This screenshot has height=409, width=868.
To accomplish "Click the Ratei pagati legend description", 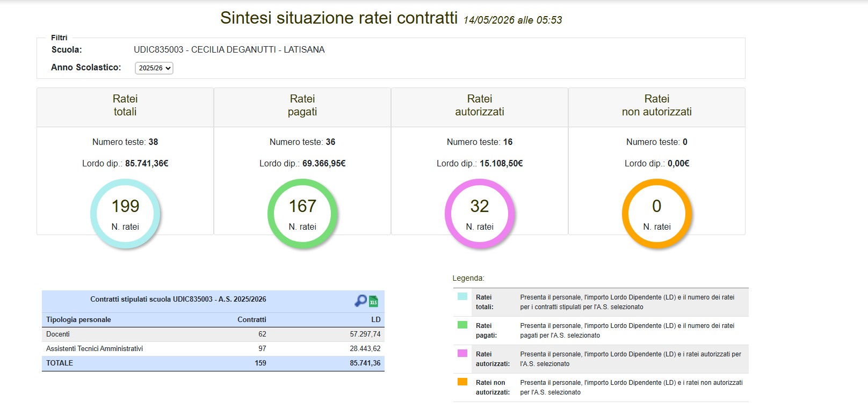I will click(x=627, y=330).
